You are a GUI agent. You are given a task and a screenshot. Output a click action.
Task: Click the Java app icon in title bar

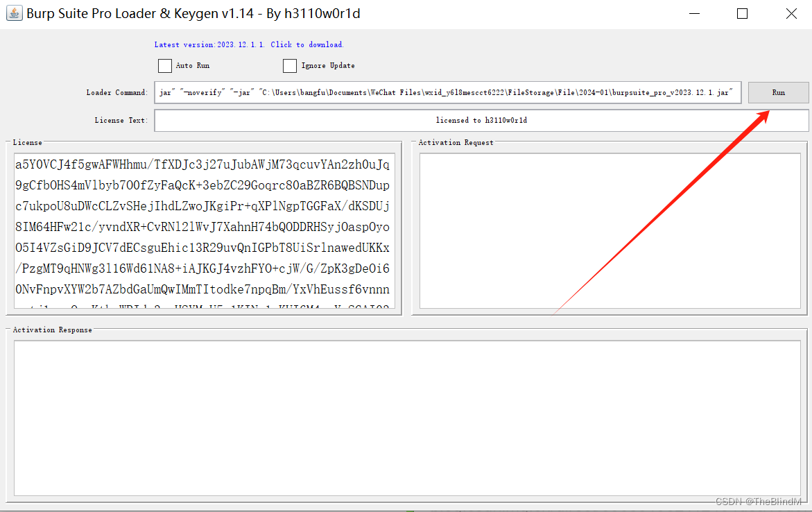[x=14, y=13]
